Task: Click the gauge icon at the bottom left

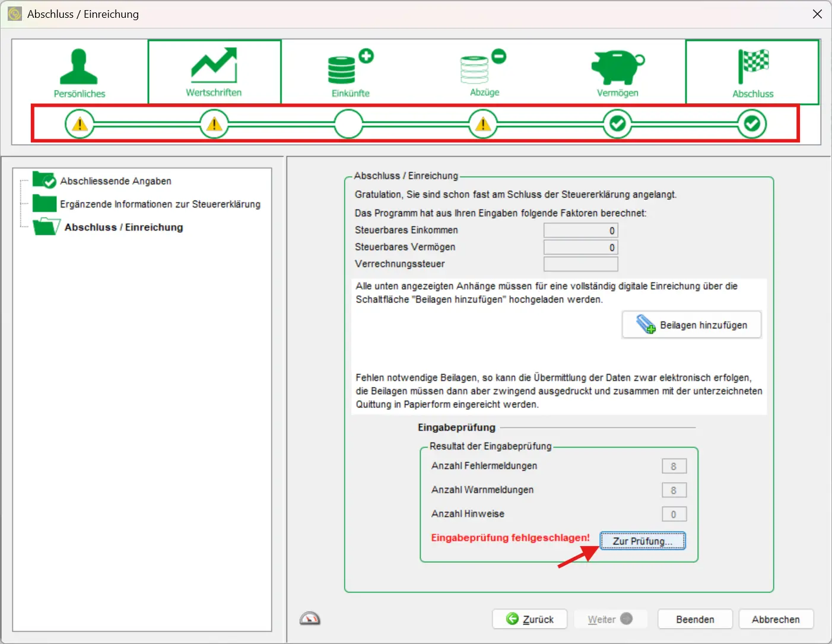Action: pyautogui.click(x=310, y=618)
